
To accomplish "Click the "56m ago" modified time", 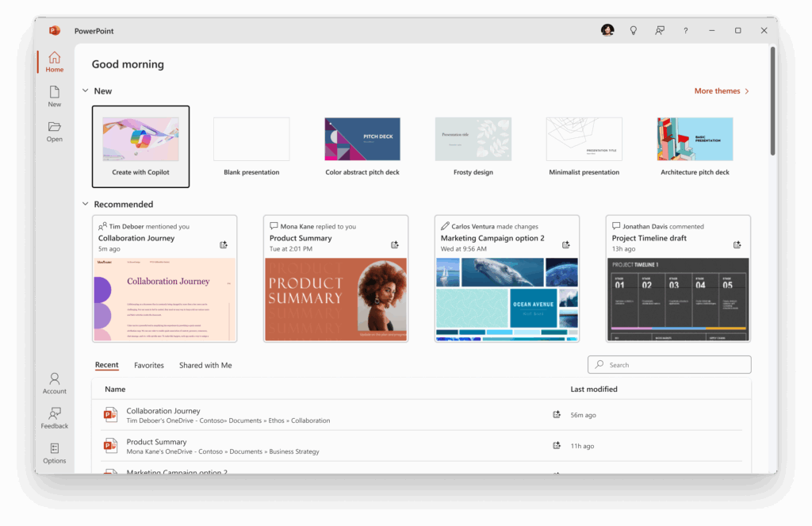I will (583, 415).
